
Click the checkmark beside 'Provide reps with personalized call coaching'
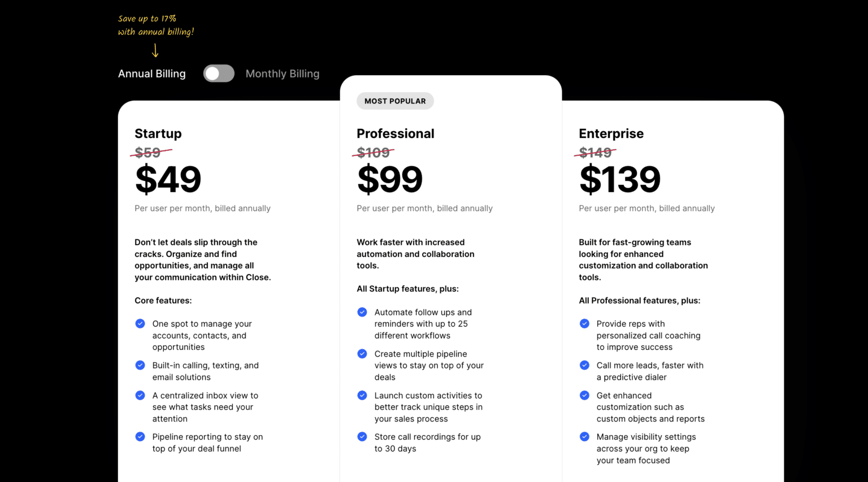click(x=585, y=323)
